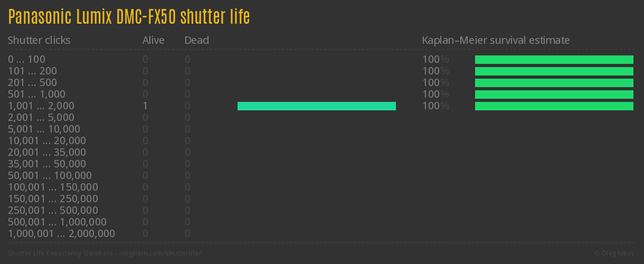
Task: Click the 1,000,001 … 2,000,000 range label
Action: [62, 234]
